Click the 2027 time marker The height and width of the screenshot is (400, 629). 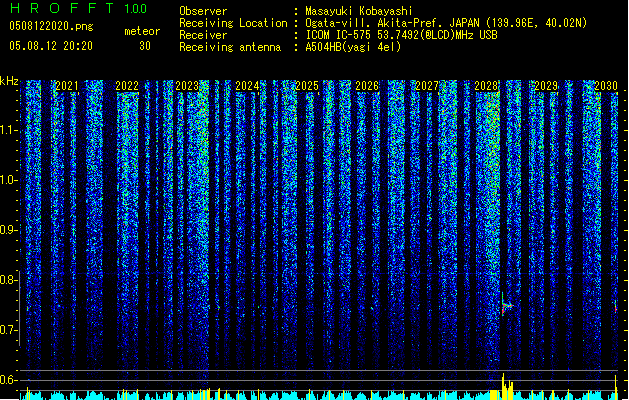pos(427,86)
